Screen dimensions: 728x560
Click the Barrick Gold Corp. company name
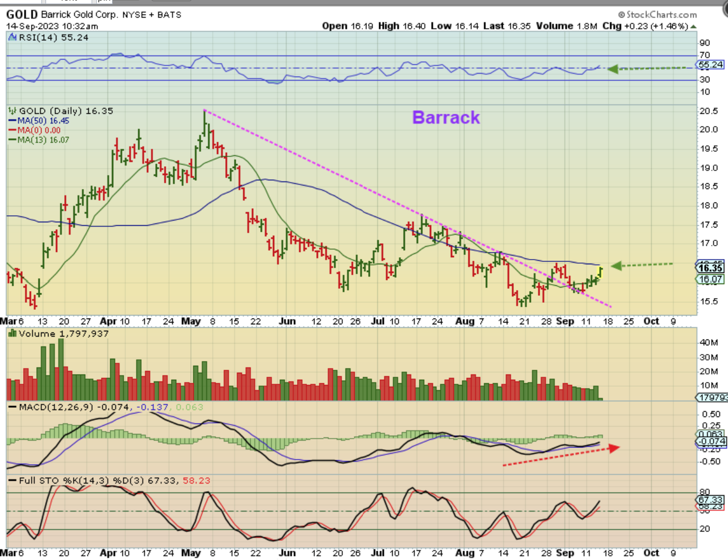coord(79,15)
